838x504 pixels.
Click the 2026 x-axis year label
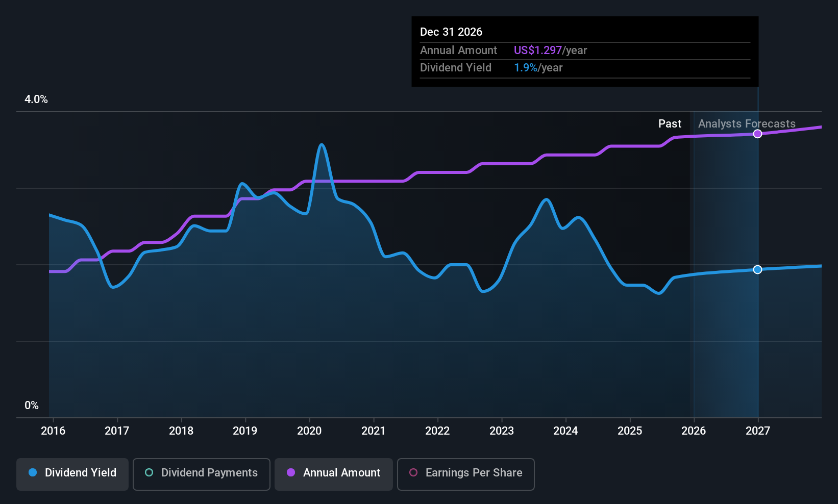pyautogui.click(x=694, y=431)
